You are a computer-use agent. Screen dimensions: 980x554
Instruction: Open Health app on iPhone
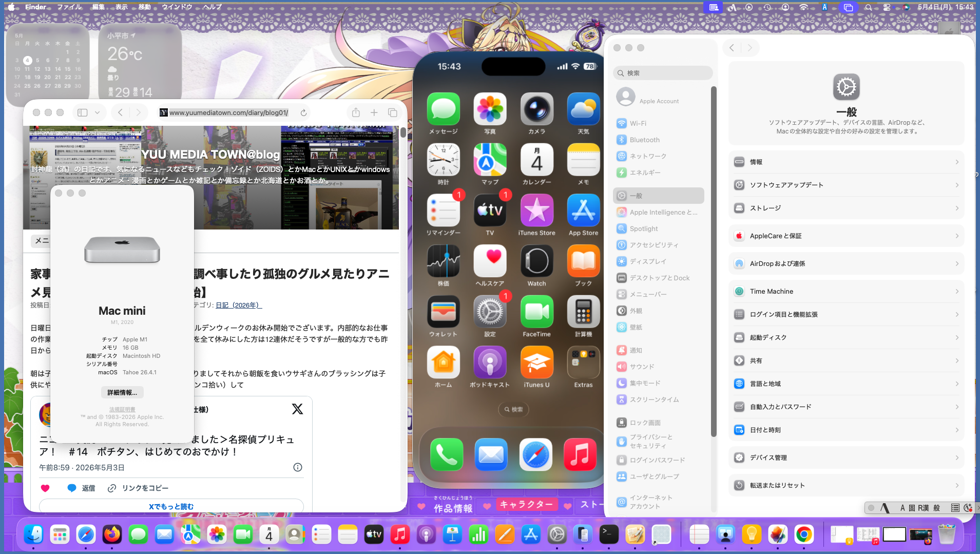point(490,261)
